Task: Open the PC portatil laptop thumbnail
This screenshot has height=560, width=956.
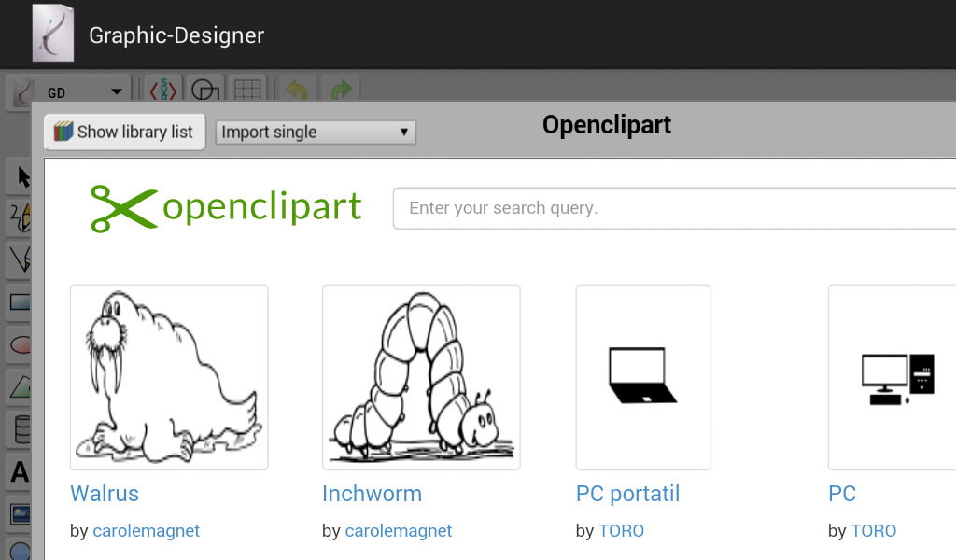Action: tap(643, 377)
